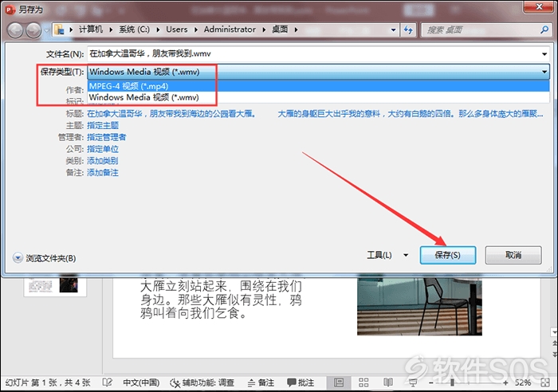Click the 指定主题 link
The width and height of the screenshot is (558, 392).
(x=103, y=126)
